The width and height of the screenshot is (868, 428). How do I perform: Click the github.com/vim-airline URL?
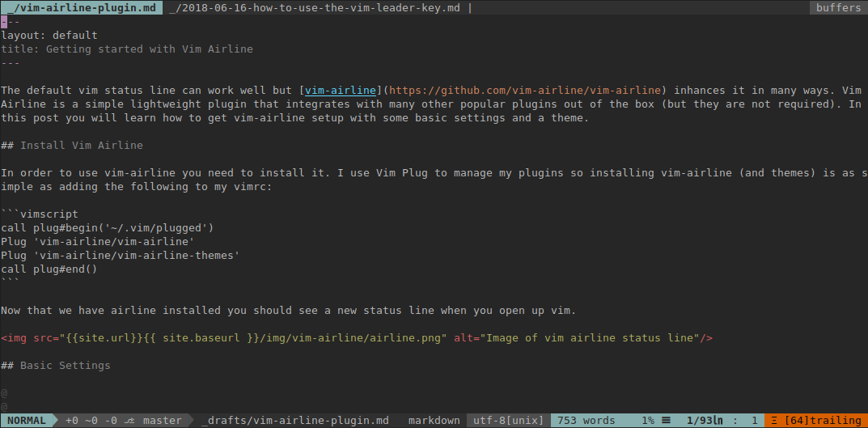[x=526, y=91]
